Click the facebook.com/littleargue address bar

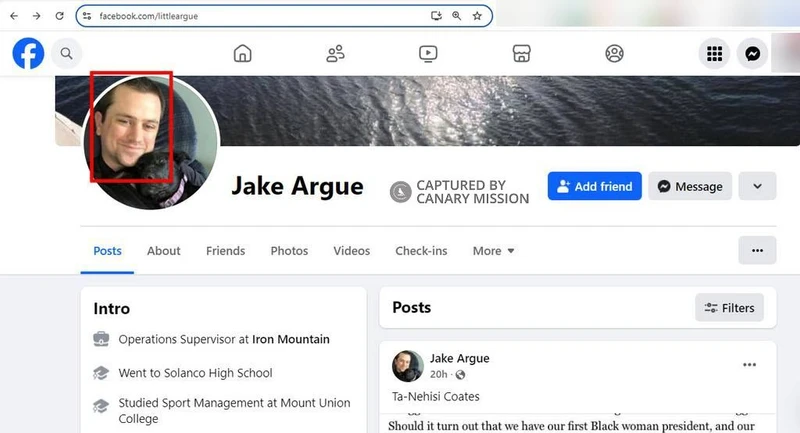coord(284,16)
